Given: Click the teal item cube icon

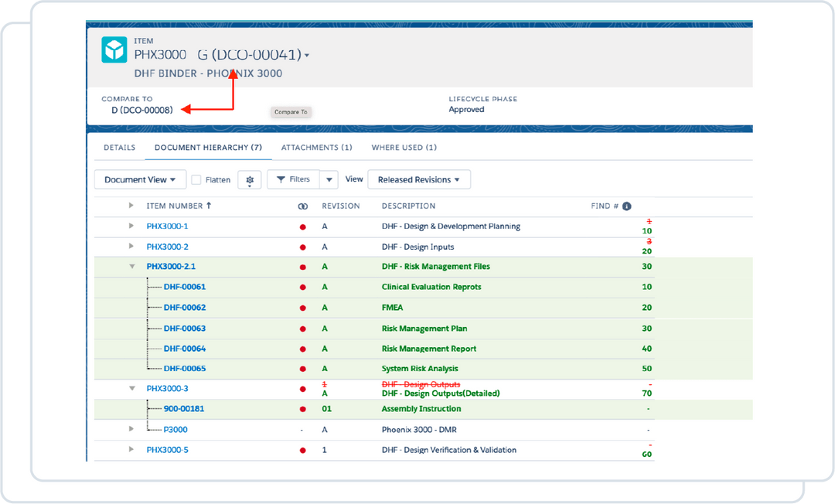Looking at the screenshot, I should coord(114,52).
